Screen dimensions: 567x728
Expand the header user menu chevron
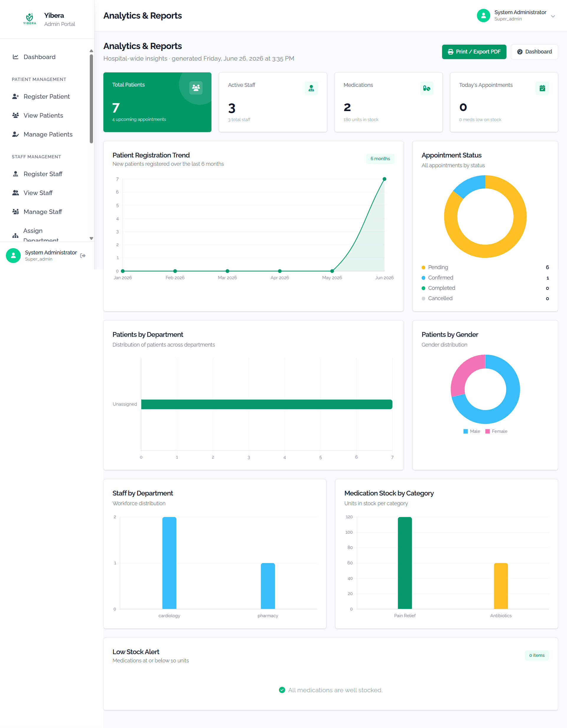(553, 16)
